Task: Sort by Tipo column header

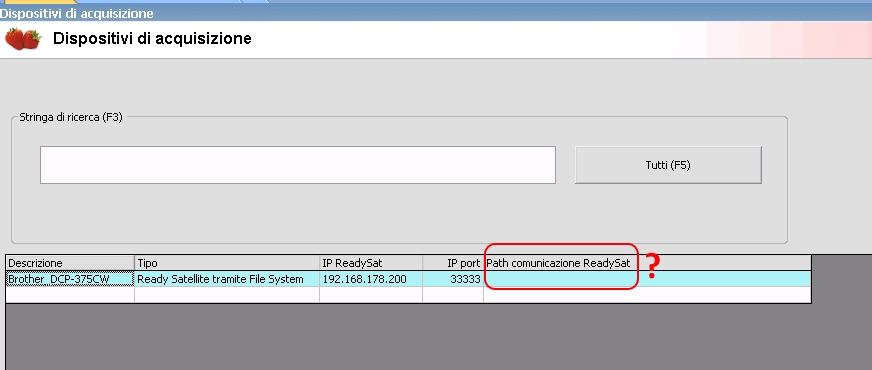Action: pos(227,263)
